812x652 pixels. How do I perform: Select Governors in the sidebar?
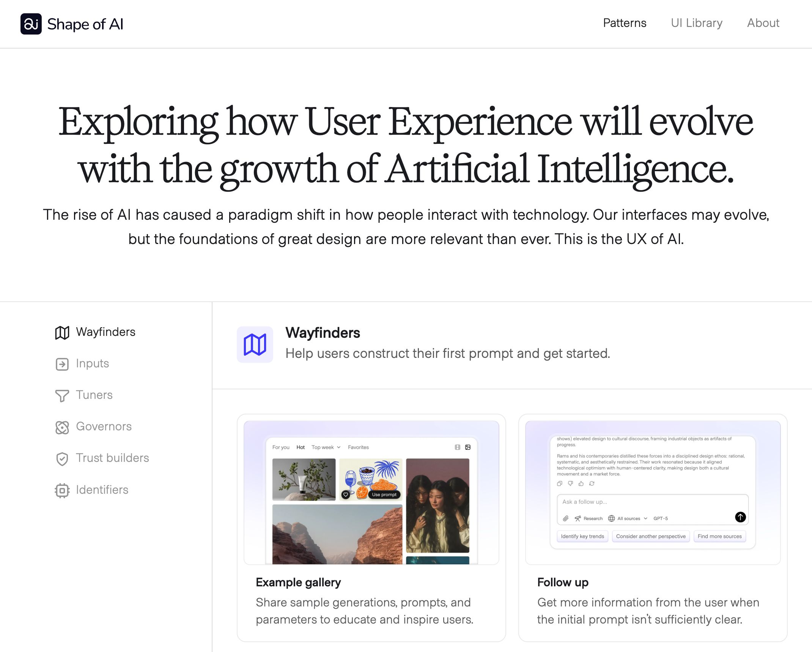tap(104, 427)
